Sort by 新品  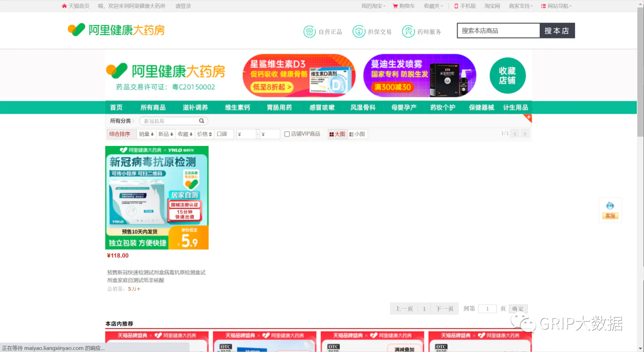[x=166, y=134]
